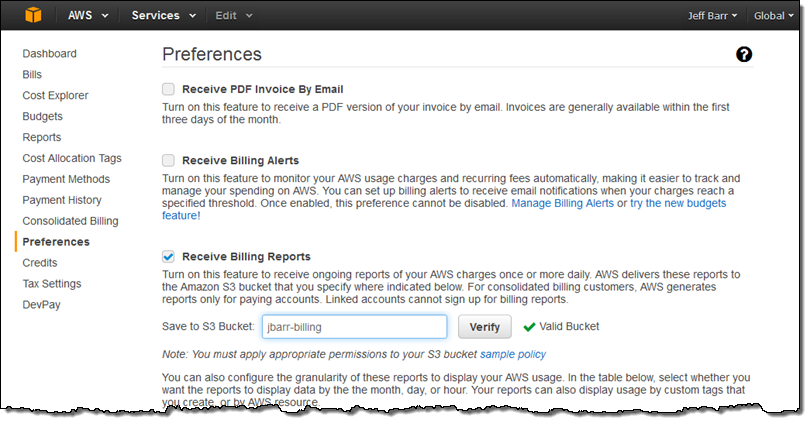810x423 pixels.
Task: Open the Global region dropdown
Action: tap(774, 16)
